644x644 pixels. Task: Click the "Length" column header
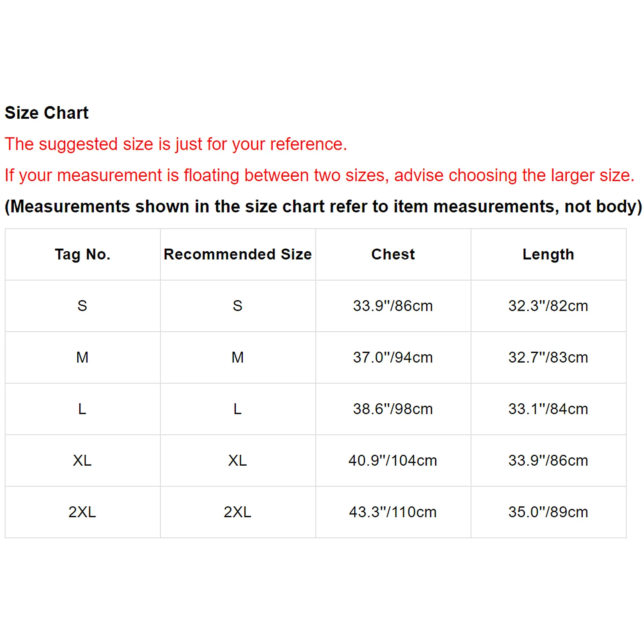click(548, 254)
